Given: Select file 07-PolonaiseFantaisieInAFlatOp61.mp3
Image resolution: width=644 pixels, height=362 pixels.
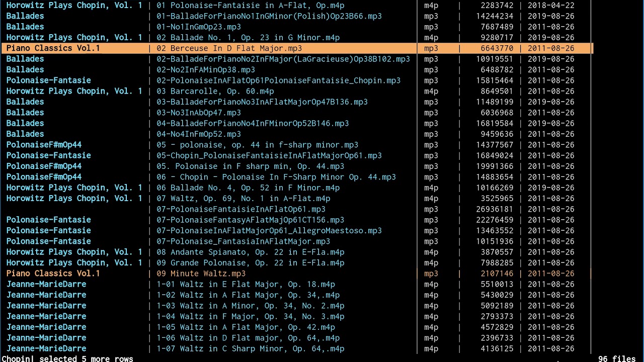Looking at the screenshot, I should 241,209.
